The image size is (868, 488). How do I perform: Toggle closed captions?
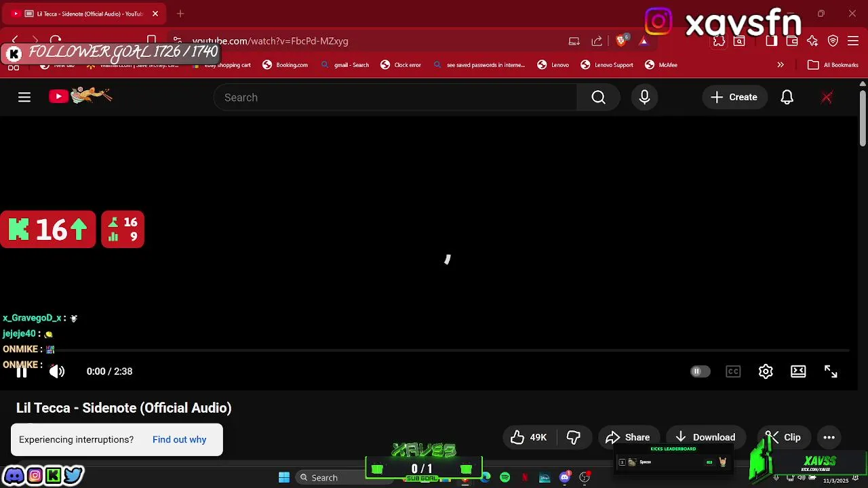click(733, 371)
